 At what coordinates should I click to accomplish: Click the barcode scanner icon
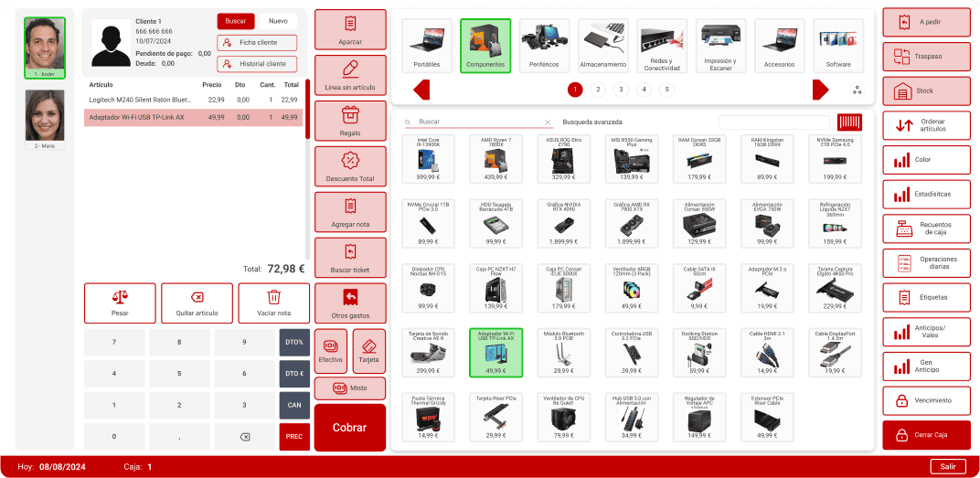(x=848, y=122)
